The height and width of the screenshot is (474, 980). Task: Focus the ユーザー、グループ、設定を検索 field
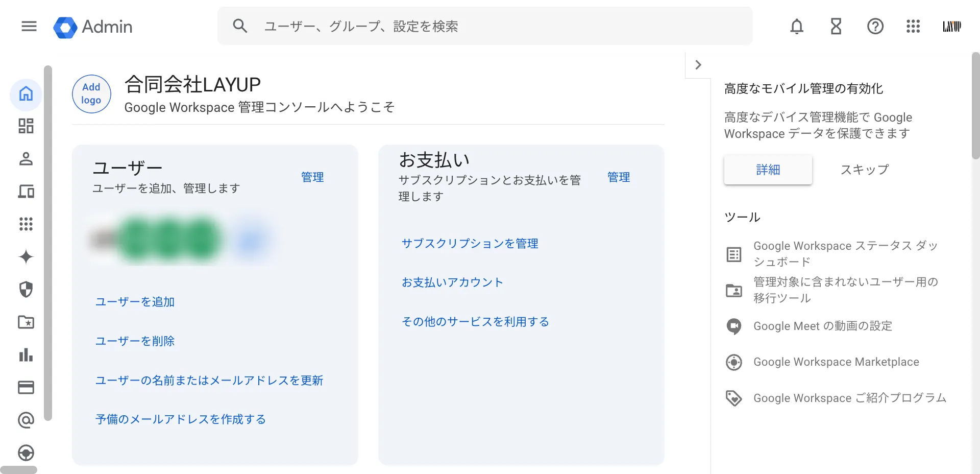click(x=485, y=26)
